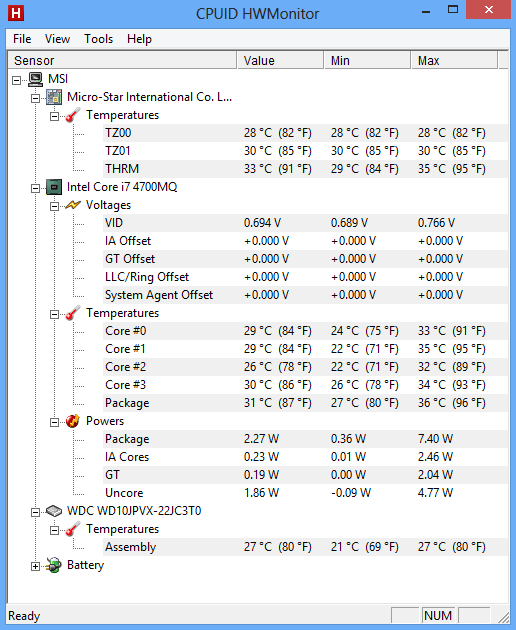
Task: Expand the Battery tree node
Action: point(35,567)
